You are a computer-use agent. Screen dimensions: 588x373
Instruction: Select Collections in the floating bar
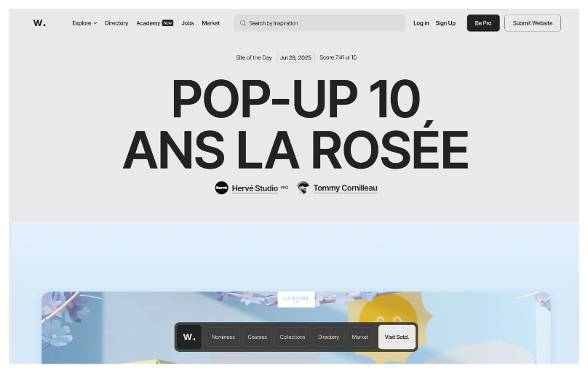click(x=293, y=337)
